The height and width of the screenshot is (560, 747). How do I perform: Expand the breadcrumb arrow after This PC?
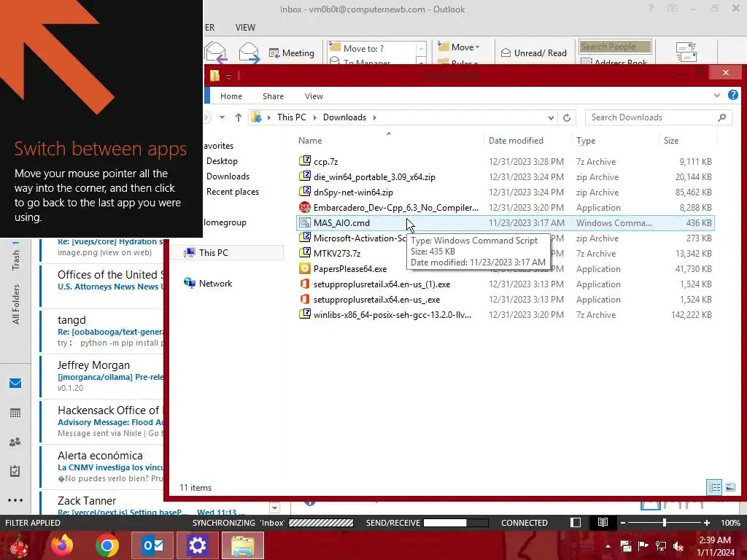tap(314, 117)
